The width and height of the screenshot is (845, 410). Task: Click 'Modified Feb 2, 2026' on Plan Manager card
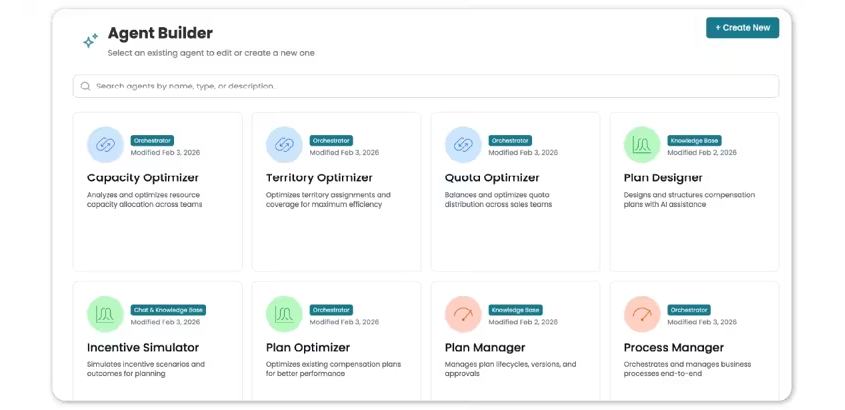coord(523,322)
